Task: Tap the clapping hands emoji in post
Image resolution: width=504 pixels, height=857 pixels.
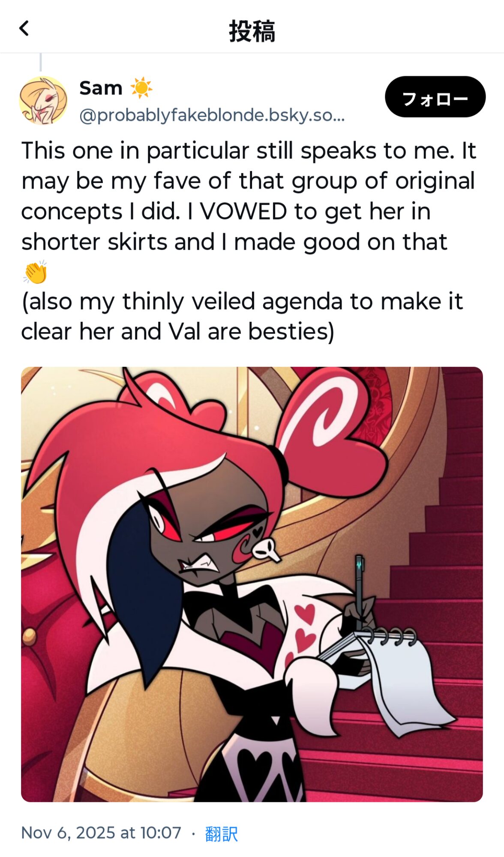Action: click(x=35, y=272)
